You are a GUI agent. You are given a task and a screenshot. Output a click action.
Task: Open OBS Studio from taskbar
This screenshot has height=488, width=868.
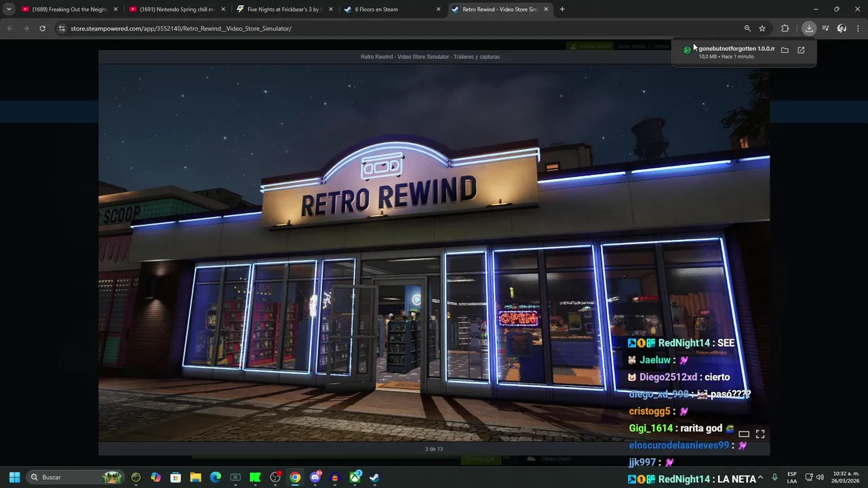275,477
